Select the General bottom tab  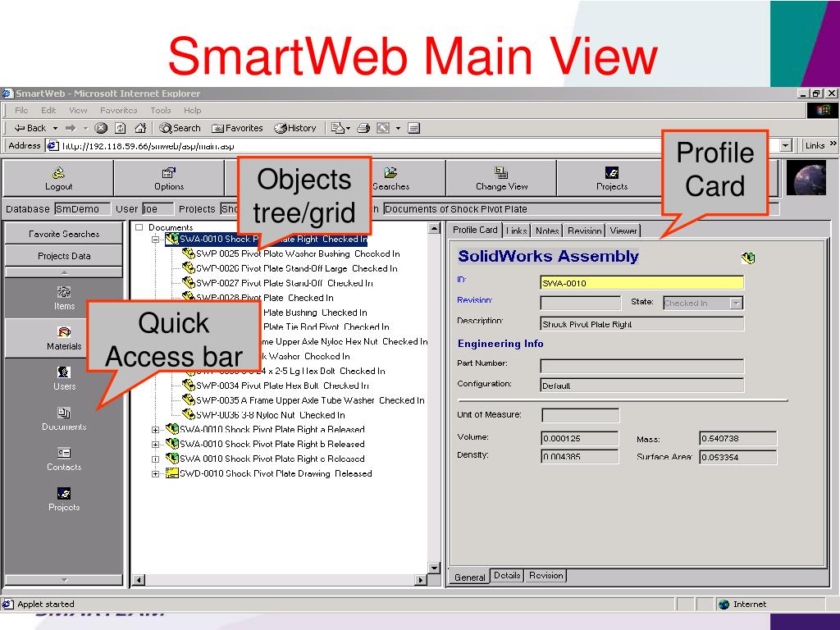[469, 577]
